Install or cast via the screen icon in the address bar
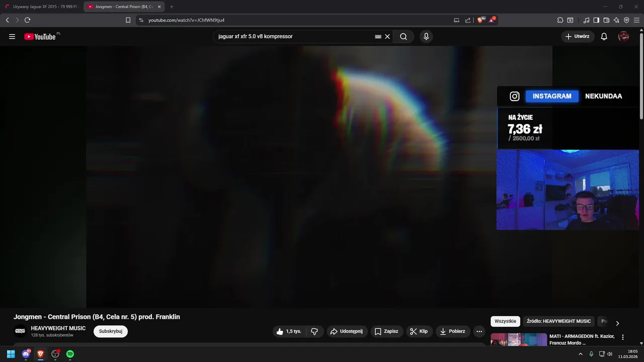The height and width of the screenshot is (362, 644). click(x=456, y=20)
